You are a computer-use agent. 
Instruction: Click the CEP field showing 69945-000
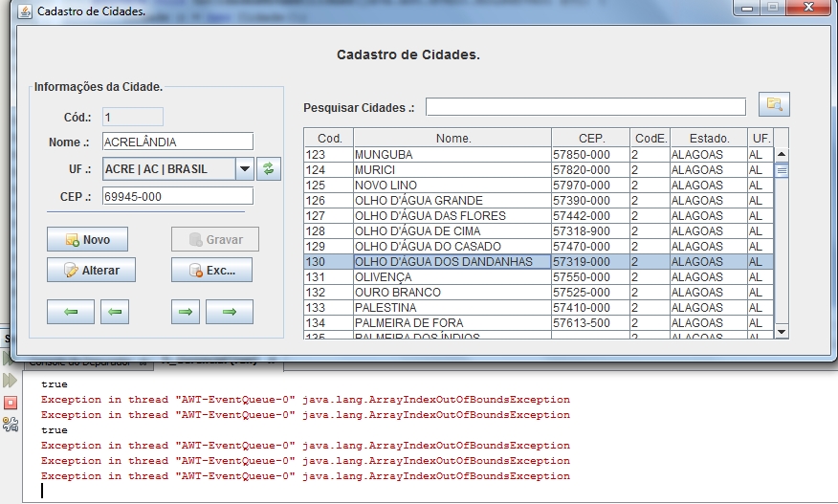pyautogui.click(x=176, y=196)
